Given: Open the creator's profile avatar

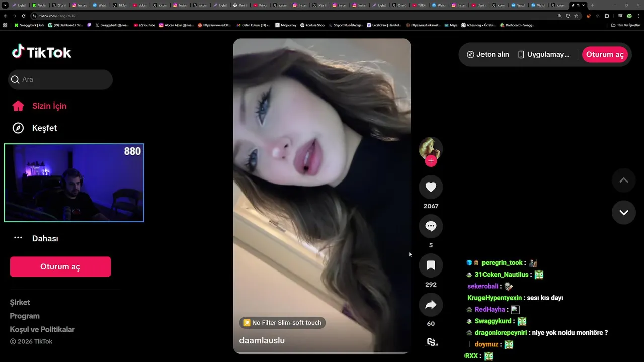Looking at the screenshot, I should (431, 148).
